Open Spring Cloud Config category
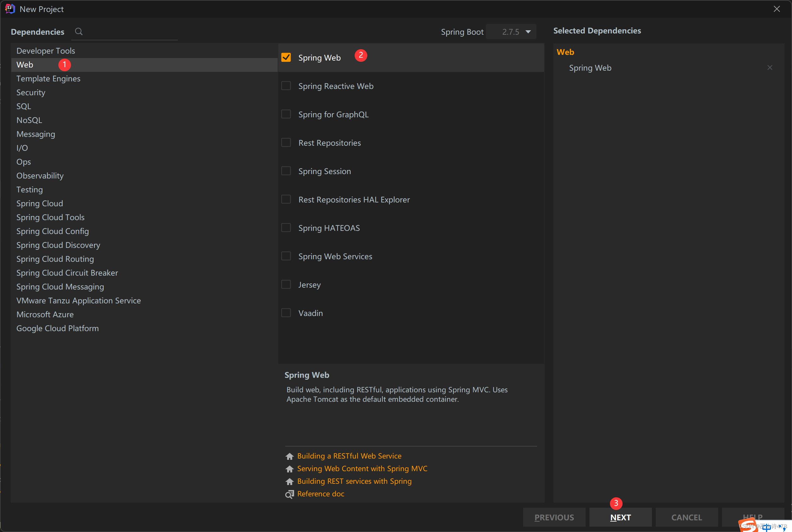This screenshot has width=792, height=532. click(144, 231)
